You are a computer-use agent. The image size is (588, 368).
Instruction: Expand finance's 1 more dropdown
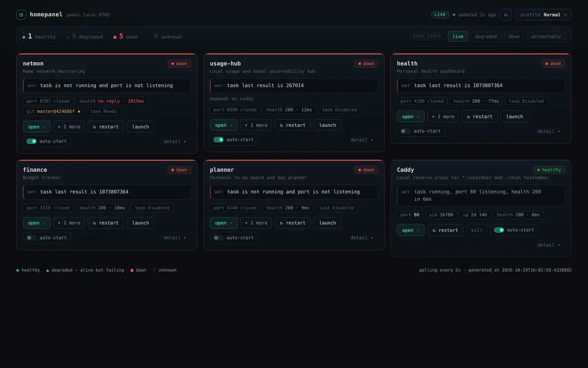69,223
